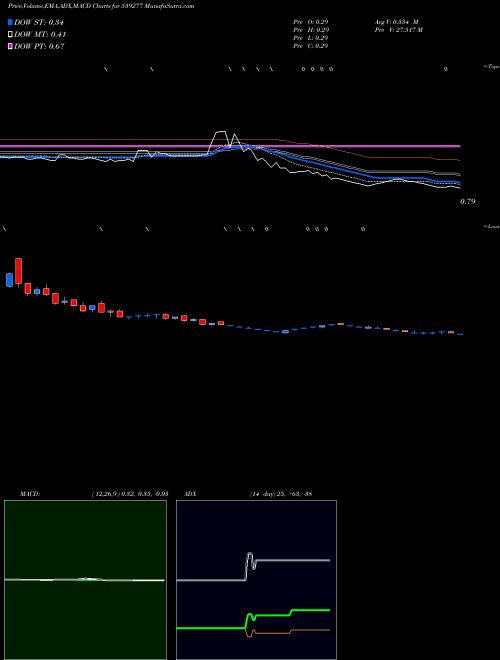Click the '<Tops' marker label
Screen dimensions: 500x660
click(x=492, y=67)
